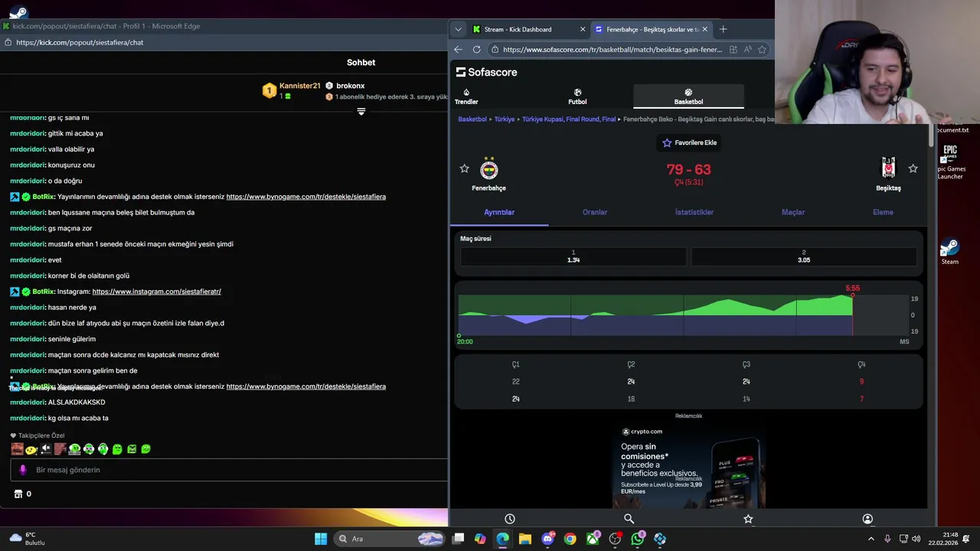Viewport: 980px width, 551px height.
Task: Add the Sofascore page to browser favorites
Action: (762, 50)
